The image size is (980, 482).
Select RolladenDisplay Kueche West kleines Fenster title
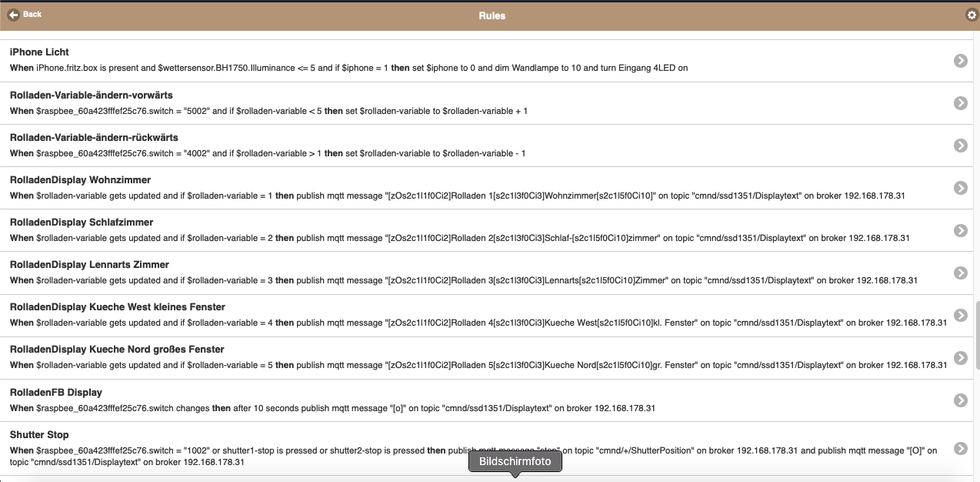pyautogui.click(x=118, y=306)
